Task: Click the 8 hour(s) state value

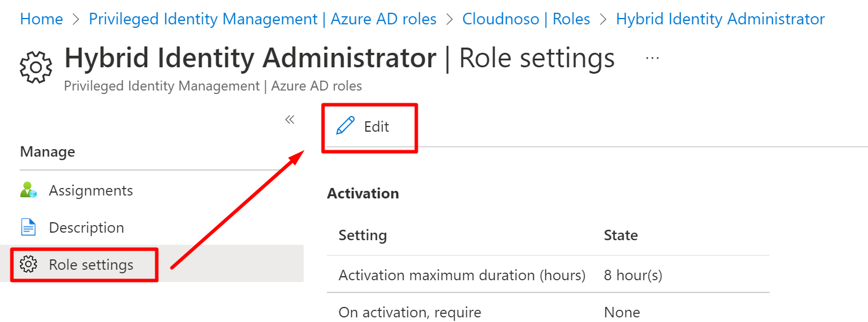Action: click(633, 275)
